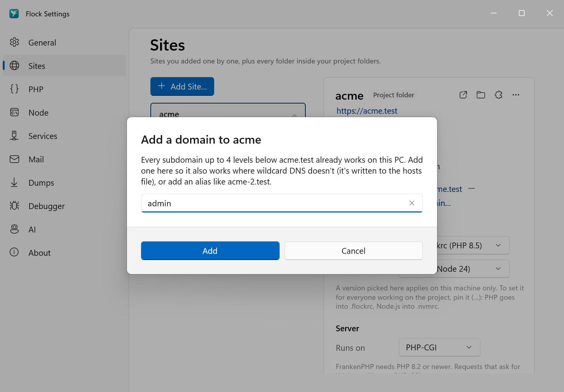Clear the admin text with the X icon
The image size is (564, 392).
point(412,203)
